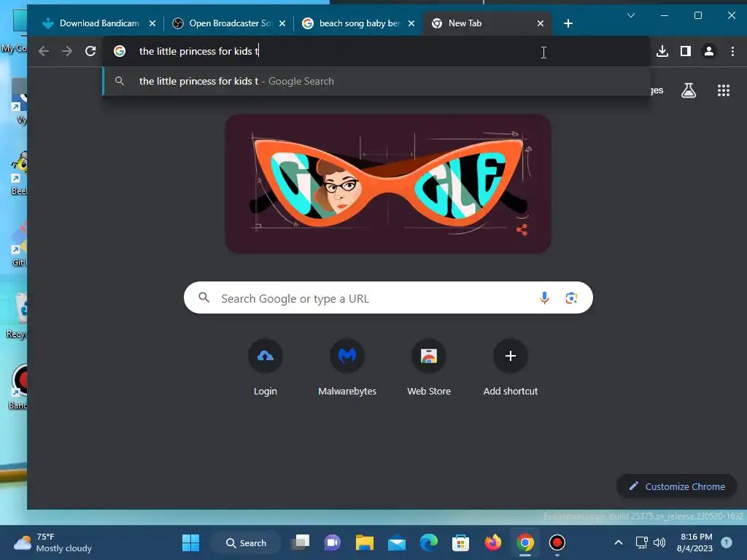Open the Google apps grid
This screenshot has height=560, width=747.
[724, 90]
